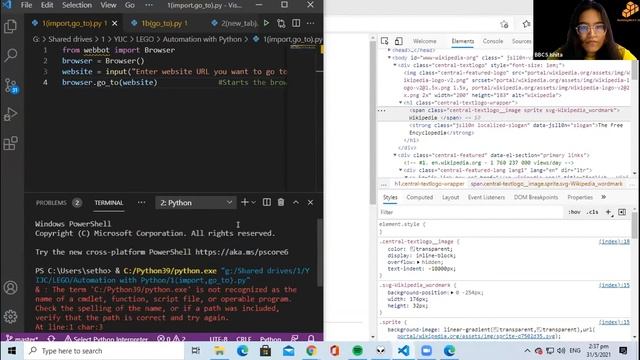Select the TERMINAL panel tab
Viewport: 640px width, 360px height.
click(x=109, y=203)
